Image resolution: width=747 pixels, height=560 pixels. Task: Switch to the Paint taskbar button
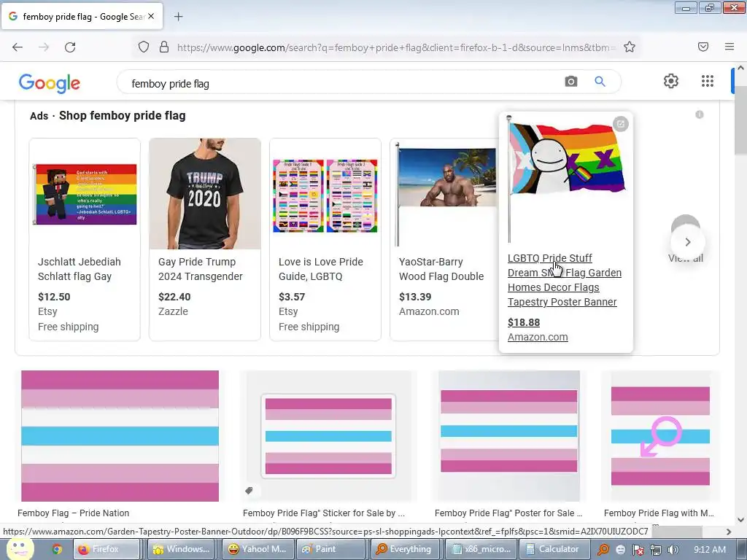[332, 549]
